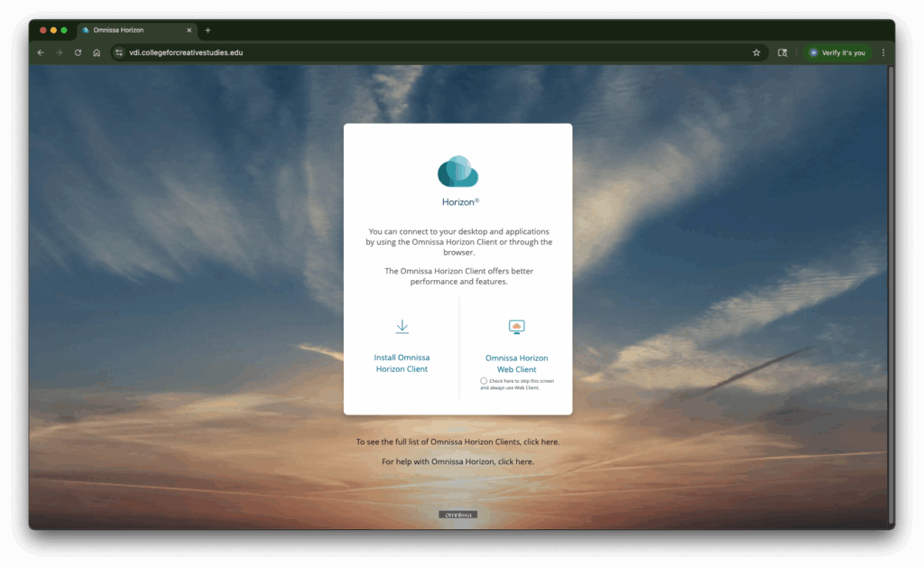The width and height of the screenshot is (924, 568).
Task: Click the browser home icon
Action: tap(97, 52)
